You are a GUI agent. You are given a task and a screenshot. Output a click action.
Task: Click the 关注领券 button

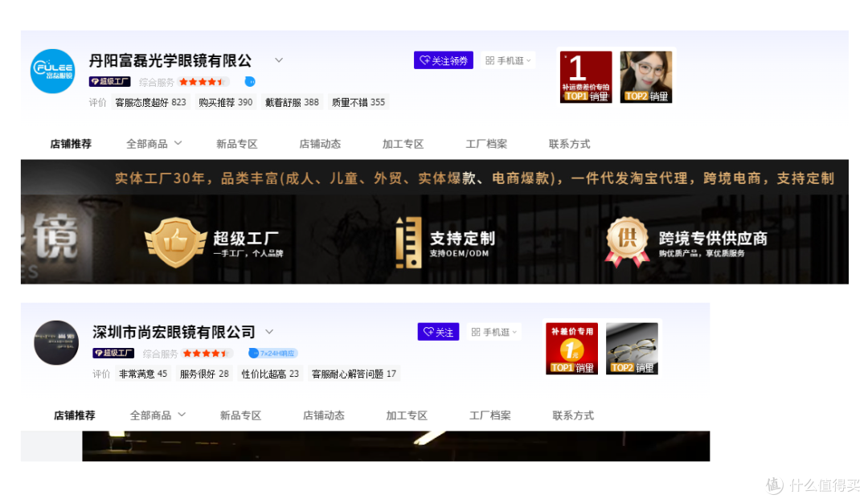click(x=444, y=60)
